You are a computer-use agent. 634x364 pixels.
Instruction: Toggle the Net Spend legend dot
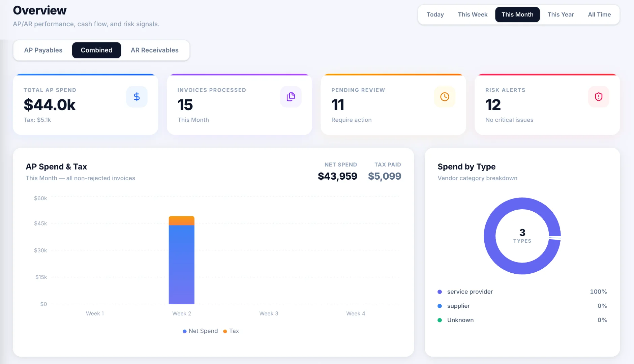pyautogui.click(x=185, y=331)
